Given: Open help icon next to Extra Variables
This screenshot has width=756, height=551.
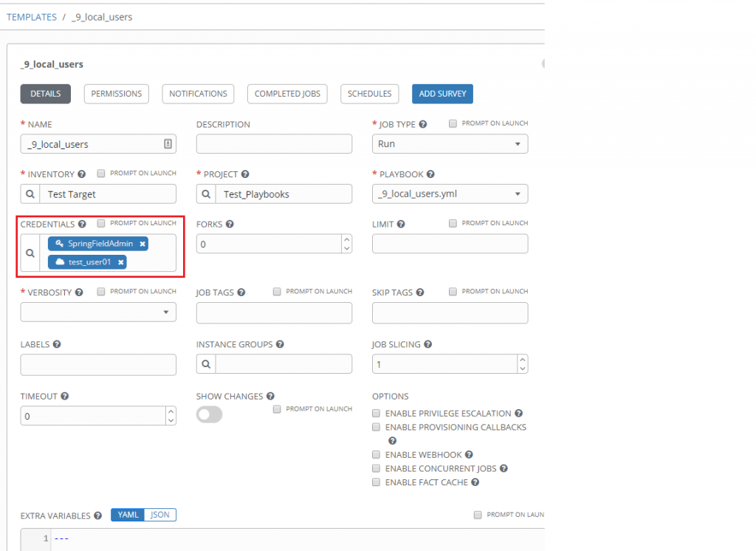Looking at the screenshot, I should pyautogui.click(x=98, y=516).
